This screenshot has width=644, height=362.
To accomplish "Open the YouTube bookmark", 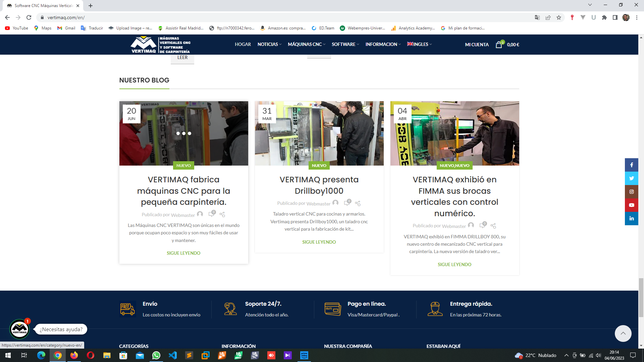I will point(16,28).
